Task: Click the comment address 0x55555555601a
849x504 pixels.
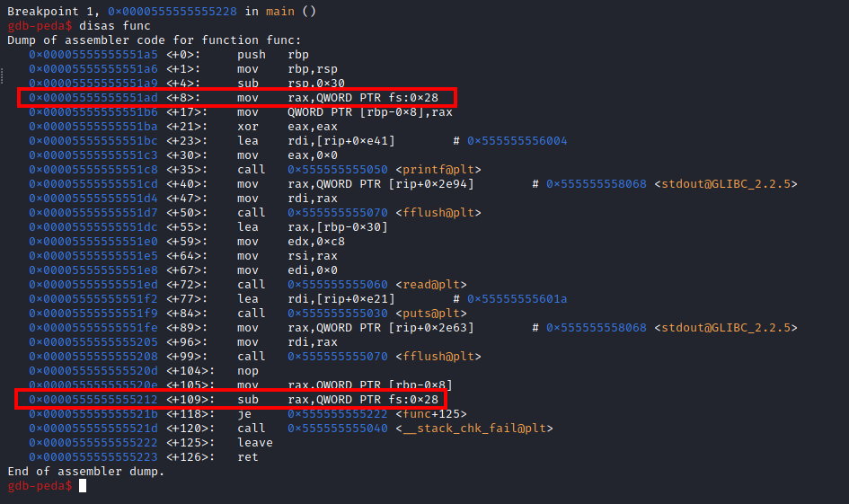Action: pyautogui.click(x=516, y=299)
